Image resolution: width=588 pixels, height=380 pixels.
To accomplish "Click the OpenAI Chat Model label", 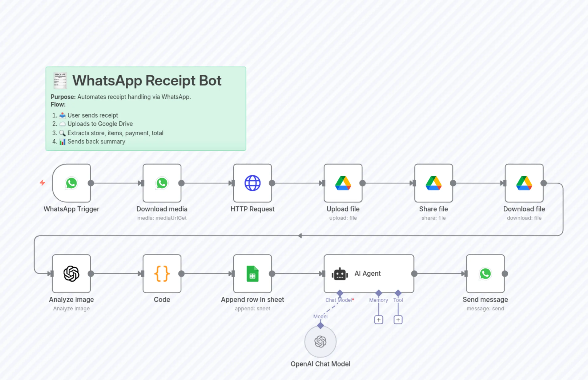I will pos(320,364).
